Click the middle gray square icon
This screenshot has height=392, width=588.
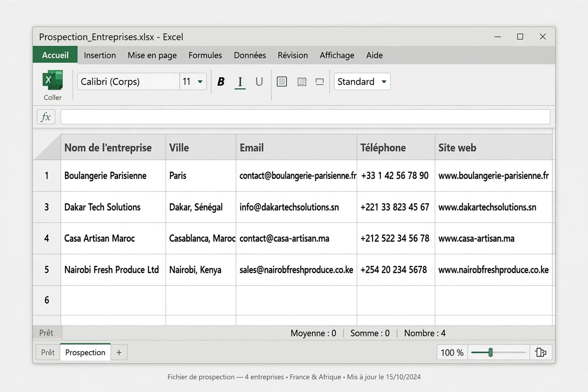(x=302, y=82)
